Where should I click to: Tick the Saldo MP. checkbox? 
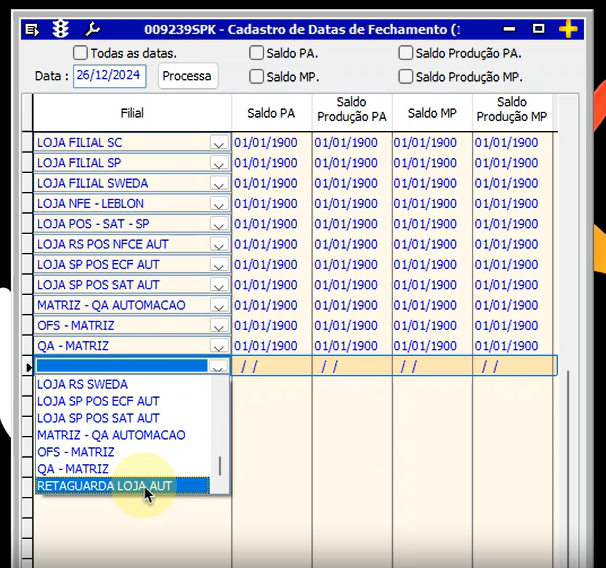(x=256, y=77)
